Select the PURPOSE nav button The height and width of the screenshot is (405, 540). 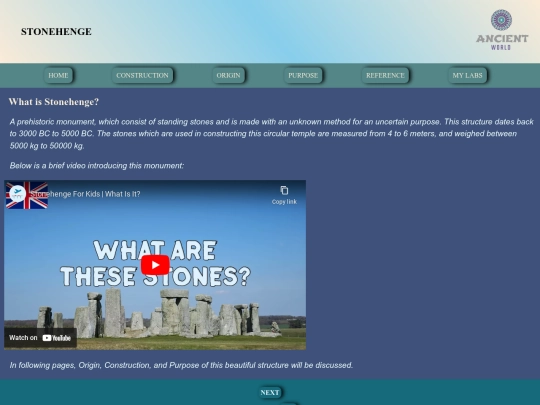(303, 75)
